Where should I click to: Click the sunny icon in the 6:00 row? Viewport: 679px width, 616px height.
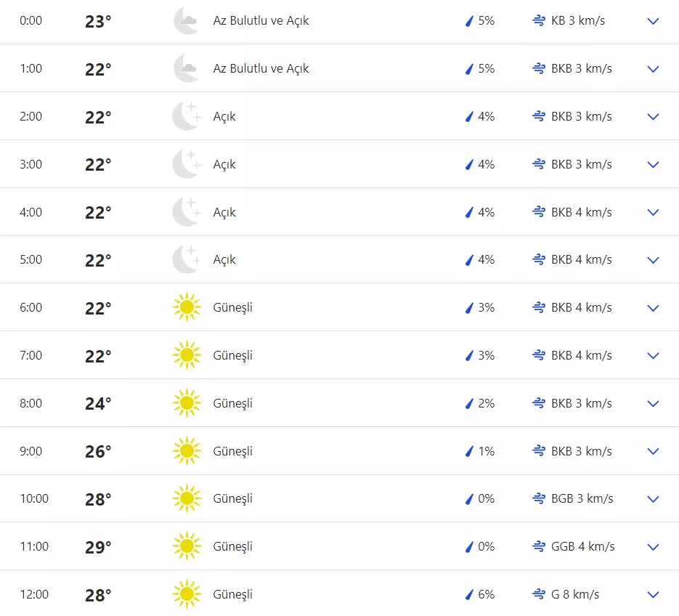186,308
